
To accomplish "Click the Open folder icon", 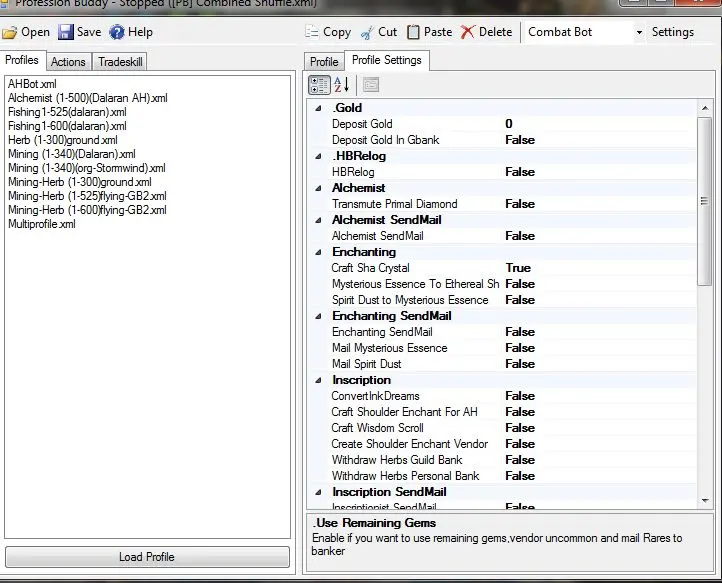I will pos(9,32).
